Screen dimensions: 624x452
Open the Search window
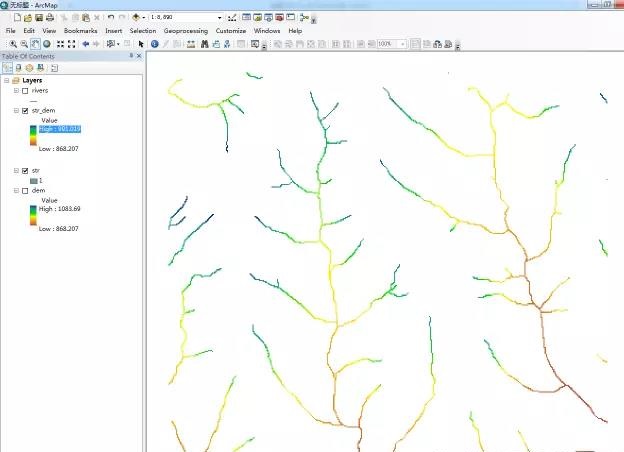[269, 18]
